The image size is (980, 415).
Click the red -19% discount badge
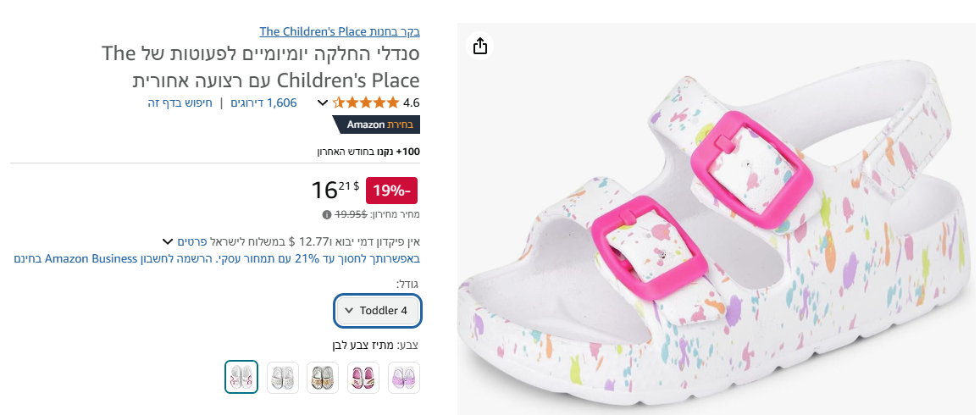[x=391, y=191]
